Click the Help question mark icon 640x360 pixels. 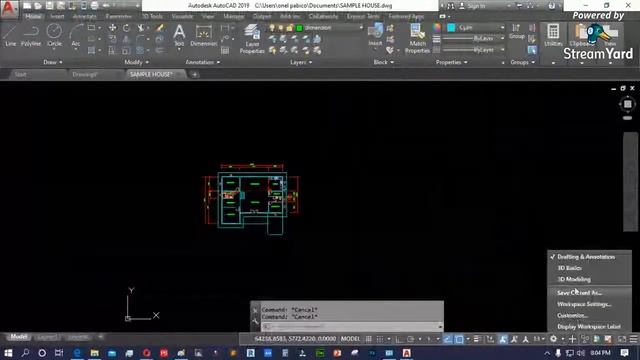552,6
